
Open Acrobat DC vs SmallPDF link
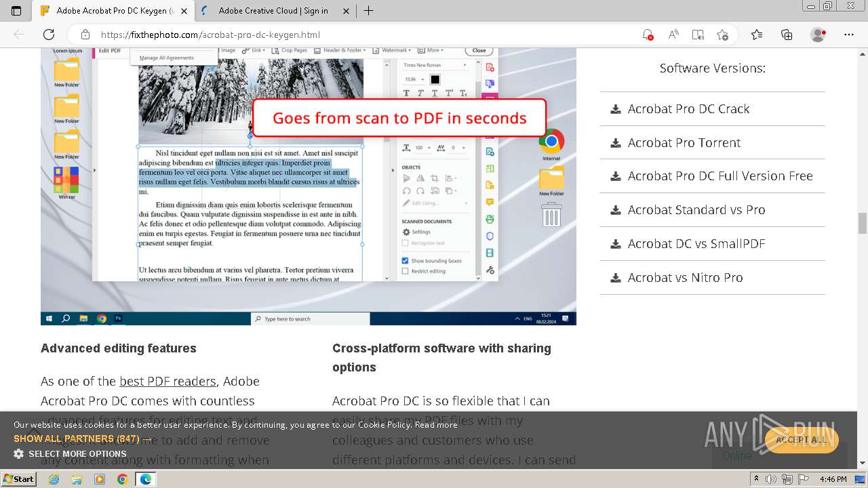(x=696, y=244)
